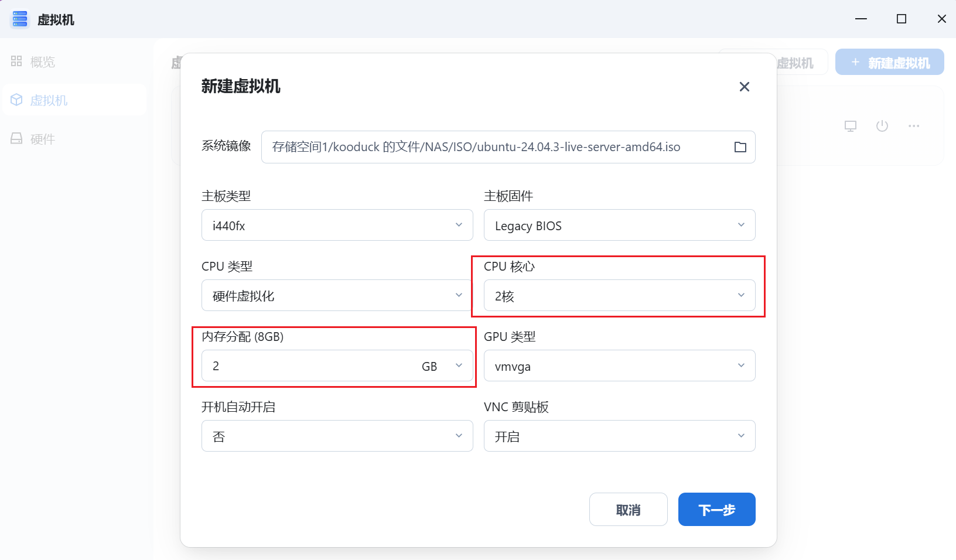
Task: Open the 概览 sidebar icon
Action: 16,61
